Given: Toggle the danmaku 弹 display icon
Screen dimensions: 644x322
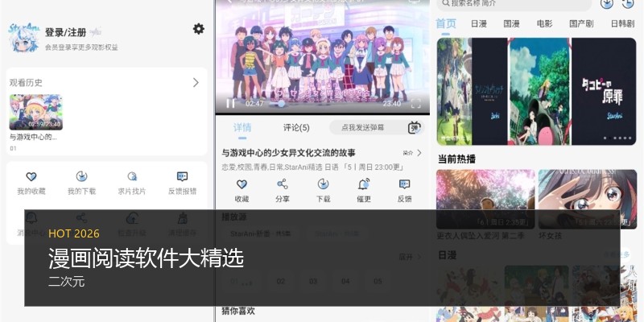Looking at the screenshot, I should tap(415, 128).
